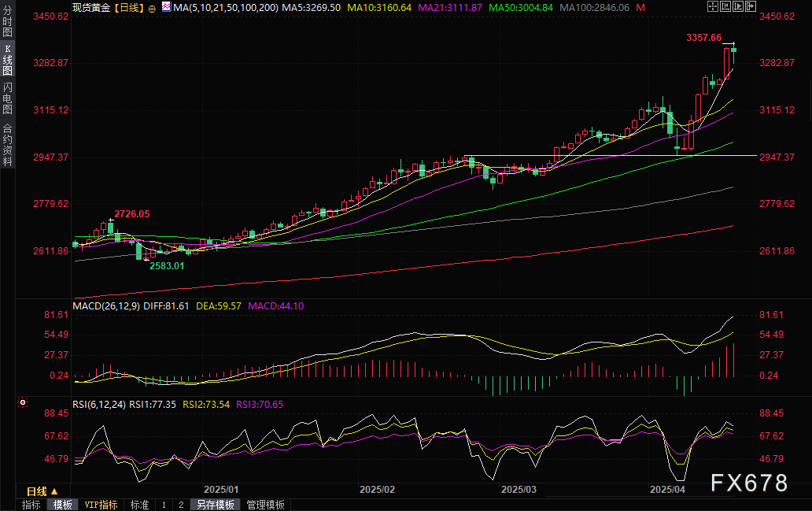Switch to the K线图 sidebar tab

(7, 60)
